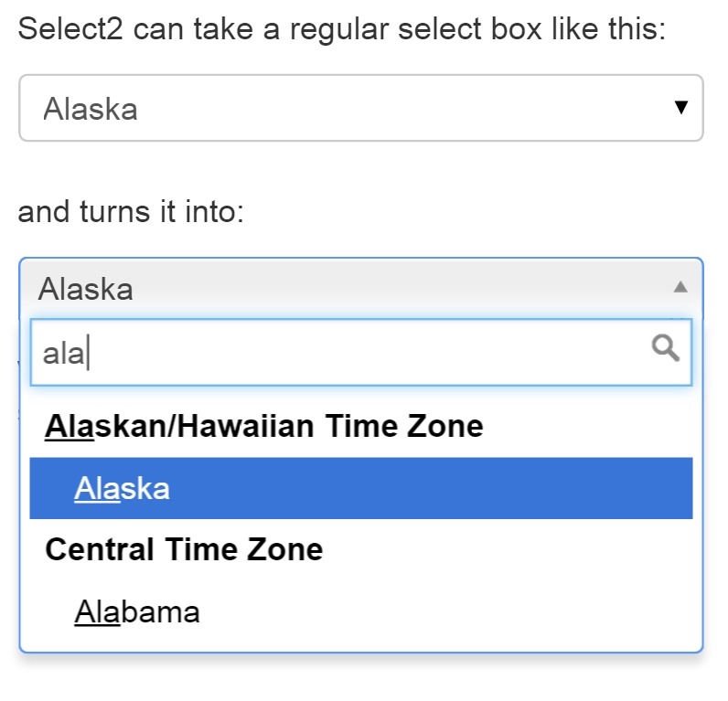Click the "Alaska" text in the native select

[91, 110]
